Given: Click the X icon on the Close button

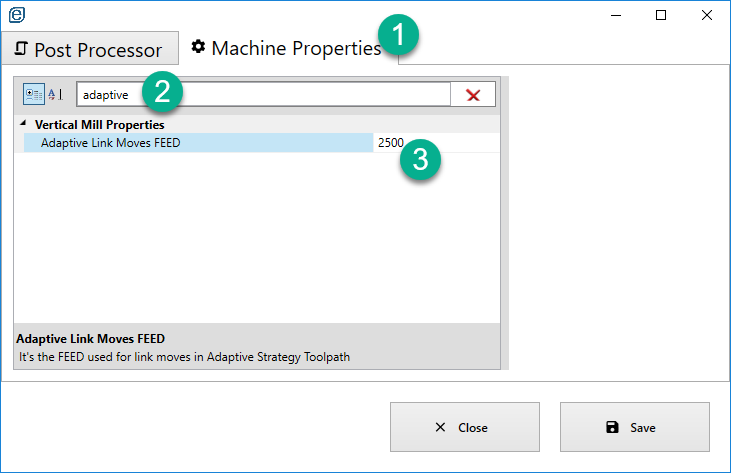Looking at the screenshot, I should click(x=441, y=427).
